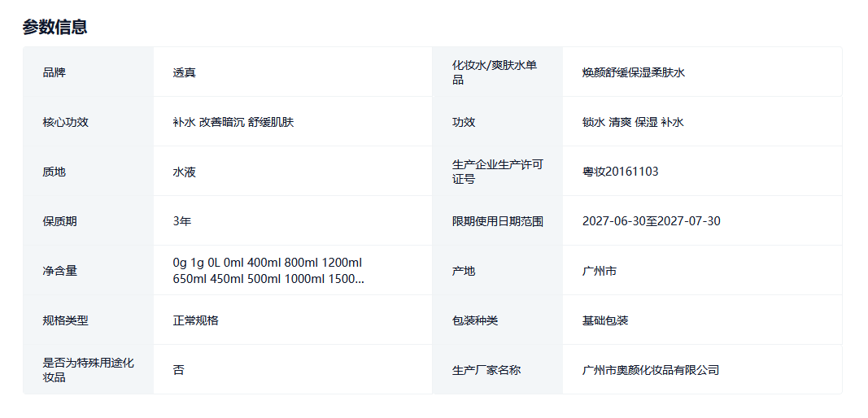Click the 化妆水/爽肤水单品 label cell

point(495,72)
